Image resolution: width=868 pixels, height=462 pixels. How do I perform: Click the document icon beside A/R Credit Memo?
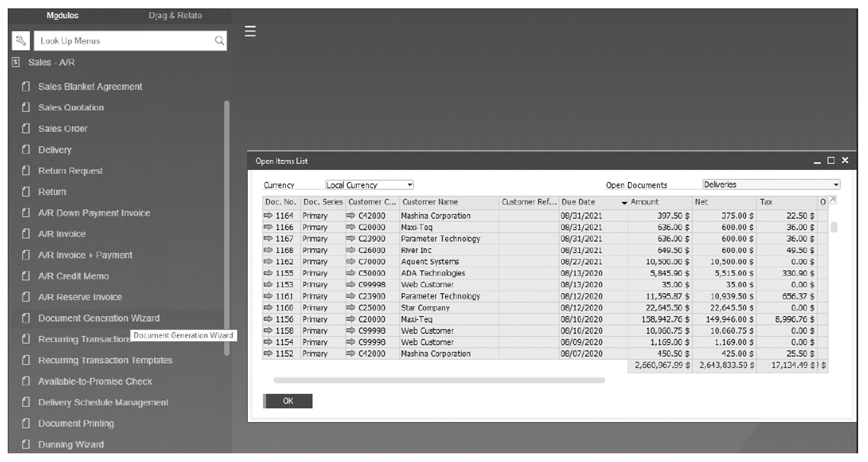[26, 276]
